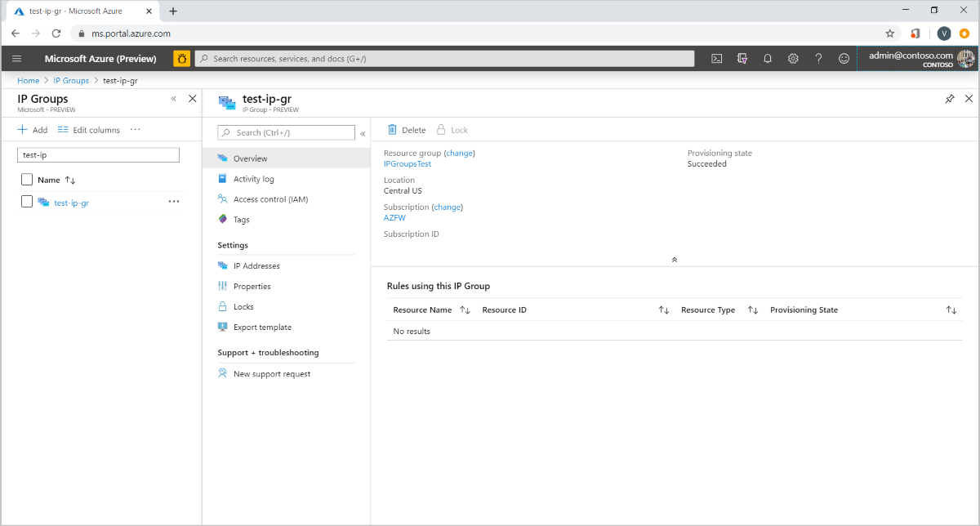Click the Azure global search bar
The height and width of the screenshot is (526, 980).
click(x=444, y=59)
